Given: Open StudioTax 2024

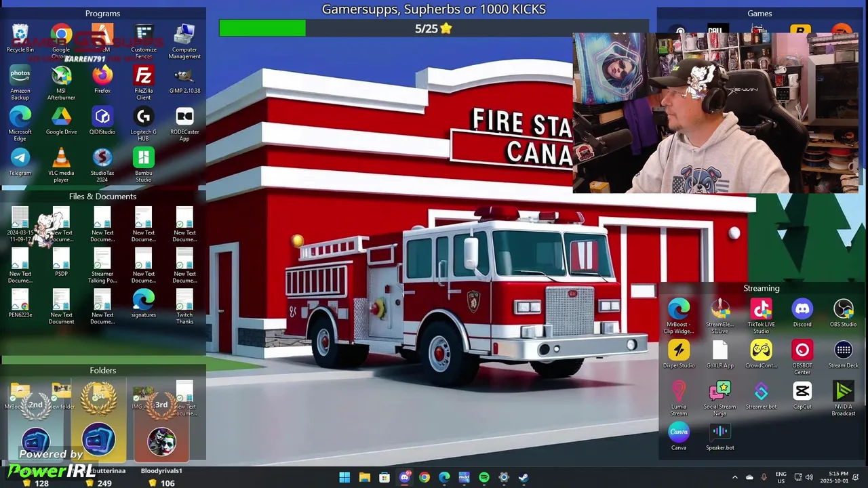Looking at the screenshot, I should pos(102,166).
